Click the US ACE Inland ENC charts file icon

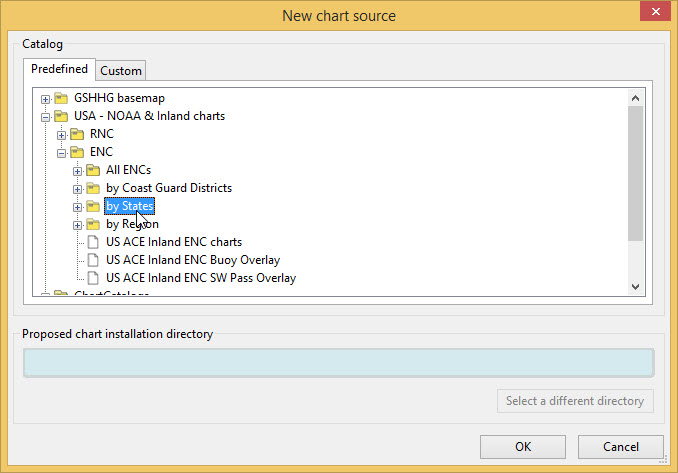click(x=94, y=242)
